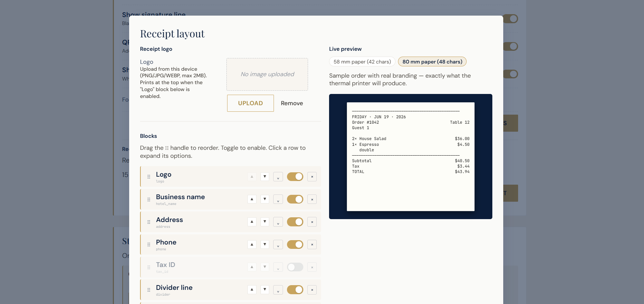Viewport: 644px width, 304px height.
Task: Grab the drag handle on Logo row
Action: [x=149, y=177]
